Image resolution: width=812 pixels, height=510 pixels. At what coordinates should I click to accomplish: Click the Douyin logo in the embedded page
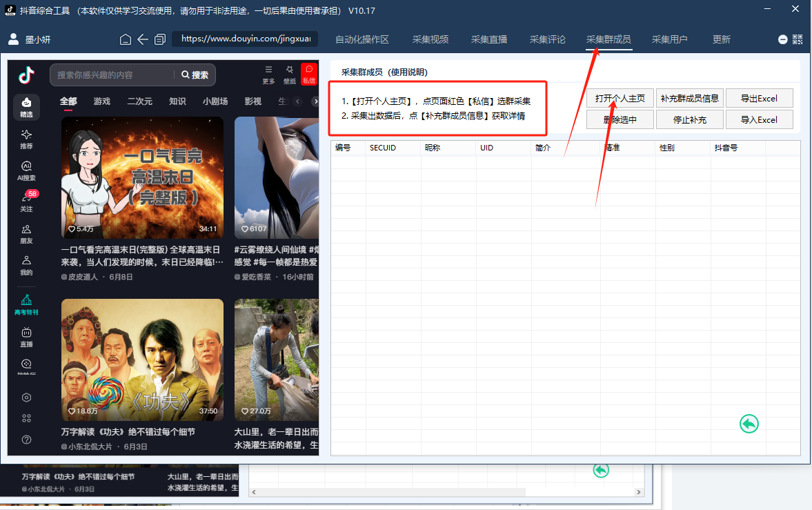(x=26, y=75)
